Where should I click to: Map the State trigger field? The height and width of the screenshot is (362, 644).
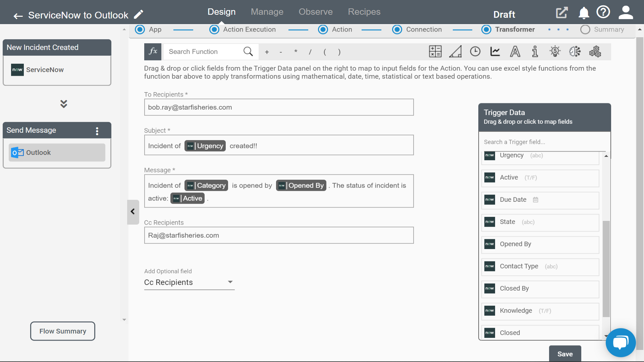coord(540,222)
